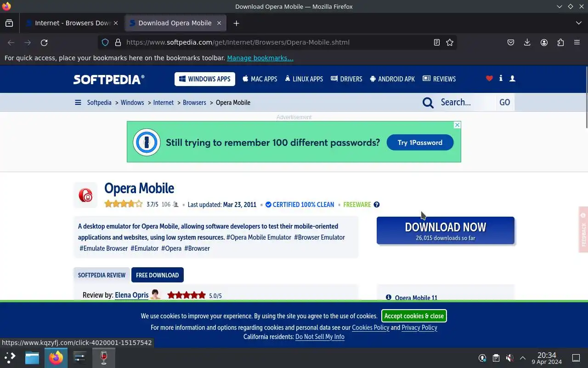Open the Cookies Policy link
This screenshot has width=588, height=368.
(371, 328)
